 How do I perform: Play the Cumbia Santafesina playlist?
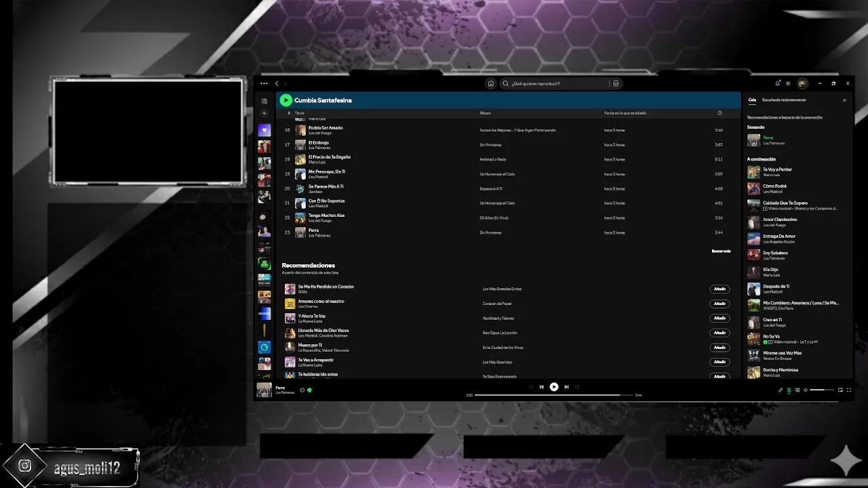tap(285, 100)
